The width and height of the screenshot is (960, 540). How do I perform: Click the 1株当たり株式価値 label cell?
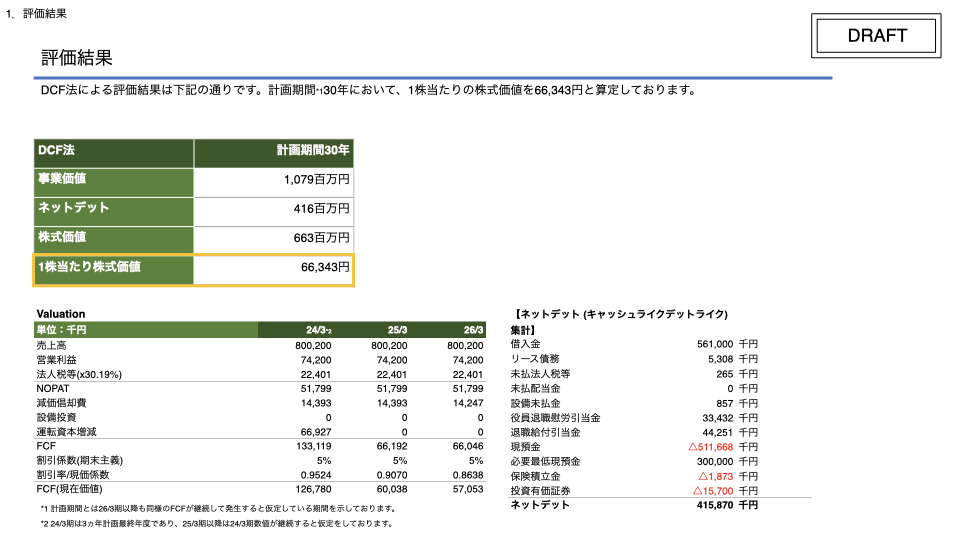click(x=114, y=270)
